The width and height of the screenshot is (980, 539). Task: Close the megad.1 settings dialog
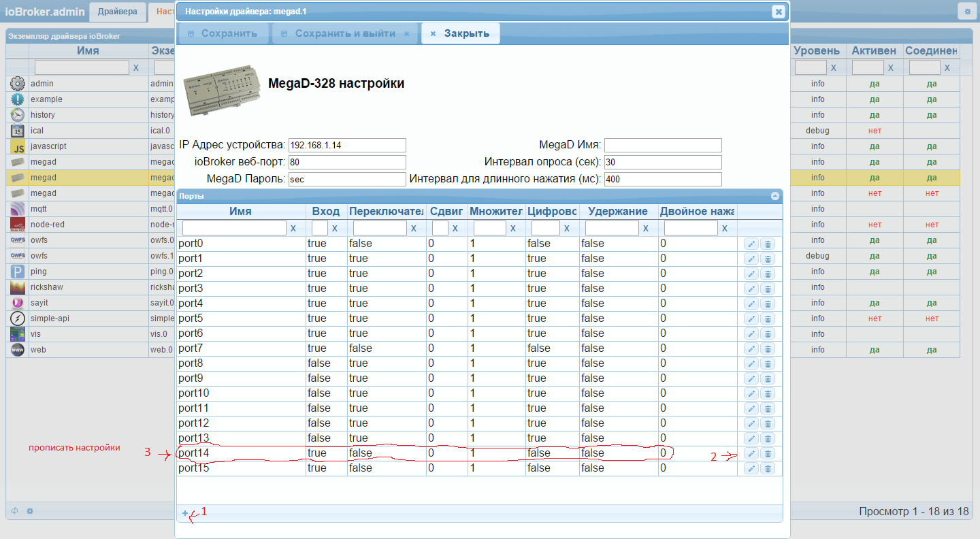pyautogui.click(x=779, y=12)
